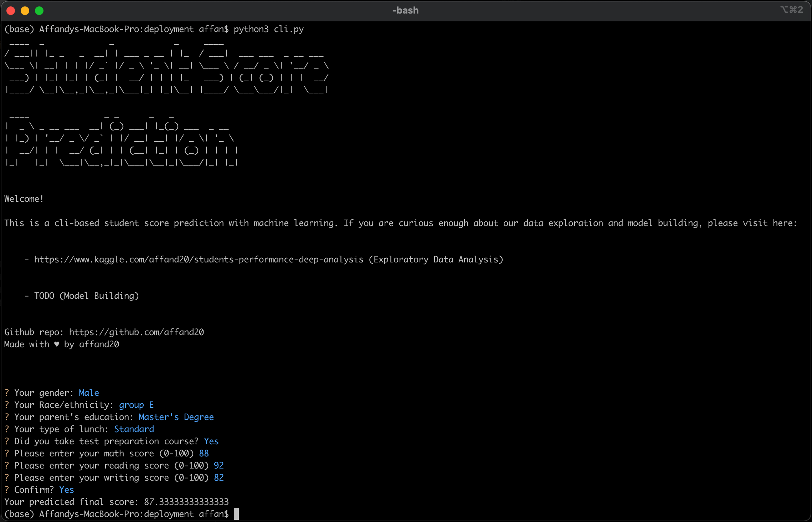The image size is (812, 522).
Task: Click the 'group E' ethnicity answer
Action: pos(136,405)
